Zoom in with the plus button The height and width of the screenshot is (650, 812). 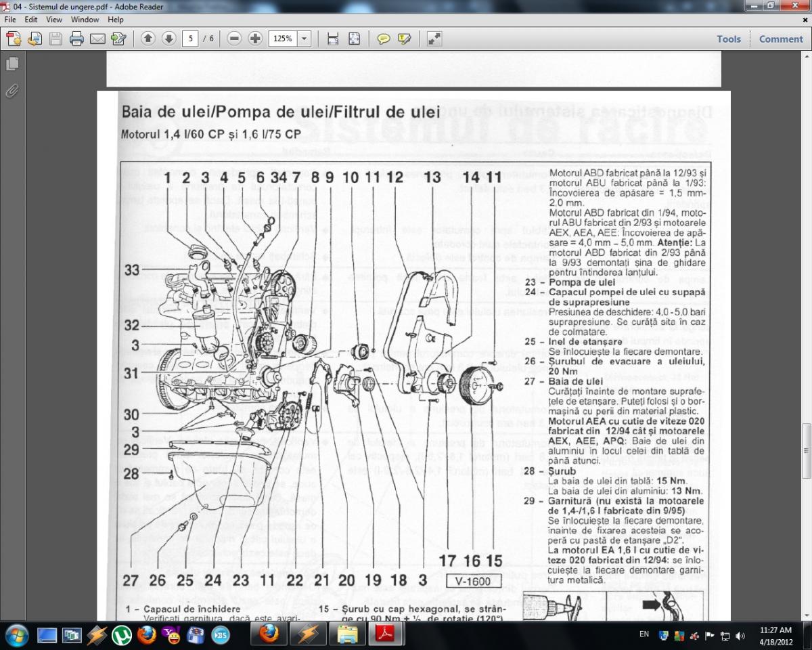[x=255, y=39]
